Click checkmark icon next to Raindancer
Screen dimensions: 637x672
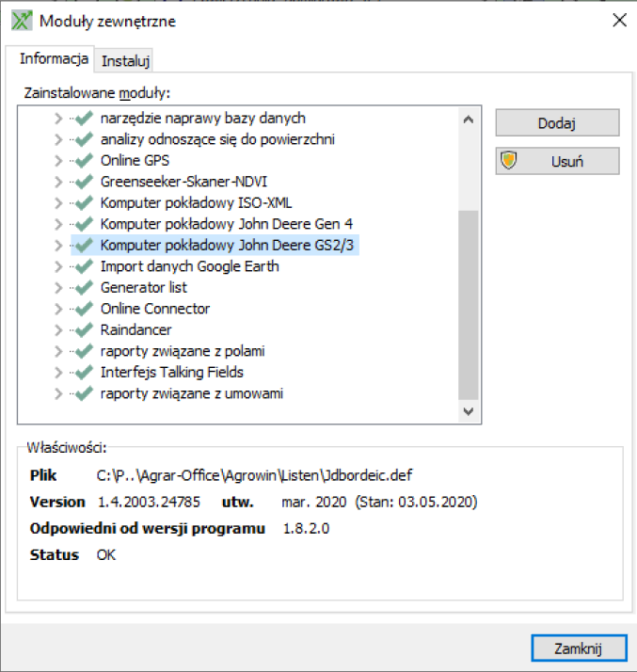pos(85,330)
